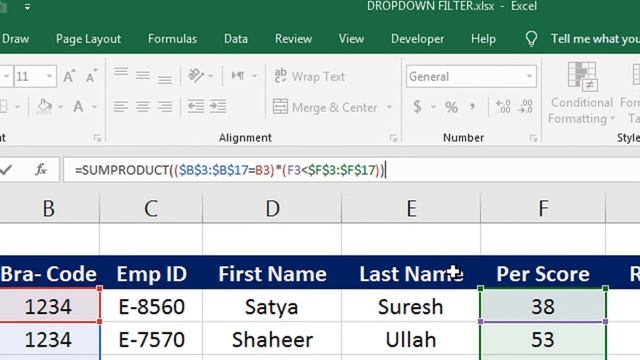The width and height of the screenshot is (640, 360).
Task: Expand Fill Color dropdown arrow
Action: (60, 107)
